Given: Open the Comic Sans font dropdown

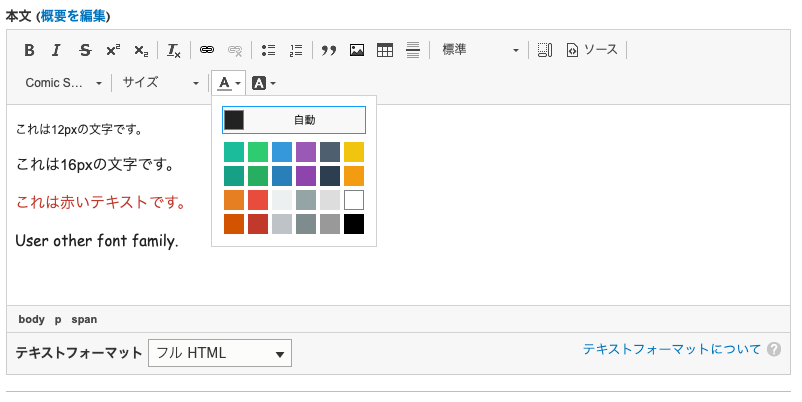Looking at the screenshot, I should tap(63, 83).
